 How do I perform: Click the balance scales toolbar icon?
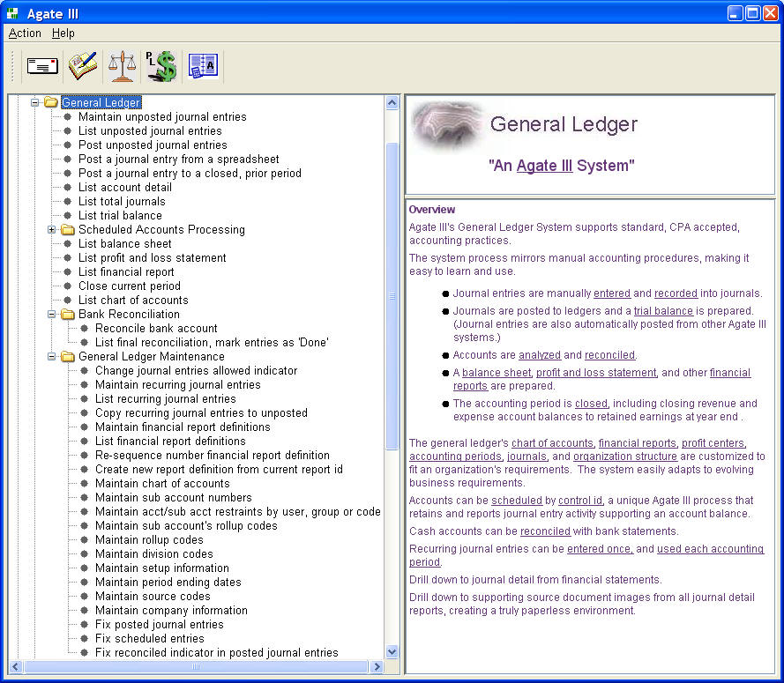tap(122, 66)
